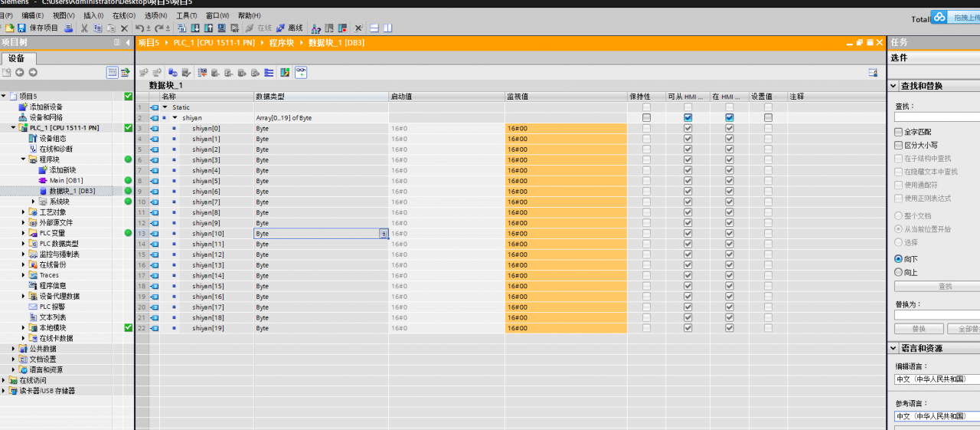Collapse the 查找和替换 section
Image resolution: width=980 pixels, height=430 pixels.
point(893,86)
